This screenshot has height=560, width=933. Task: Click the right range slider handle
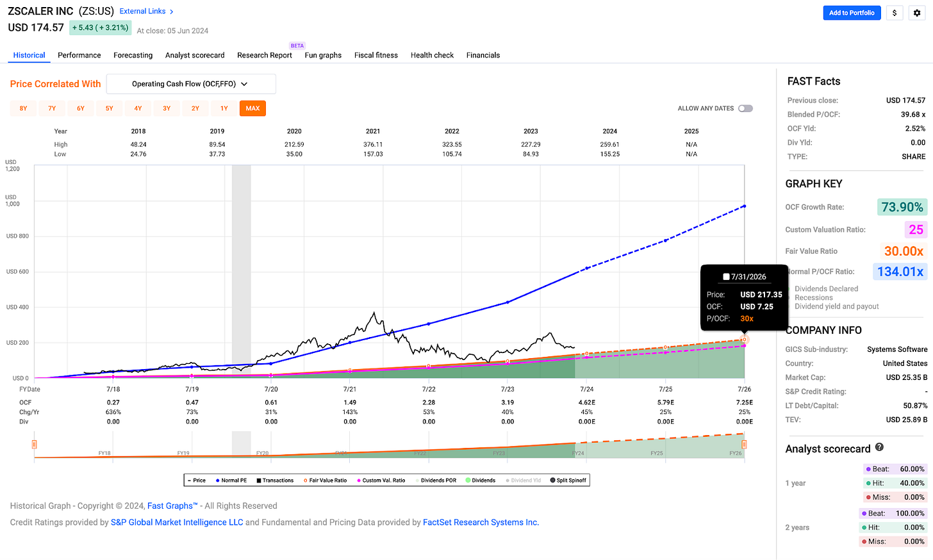[744, 444]
